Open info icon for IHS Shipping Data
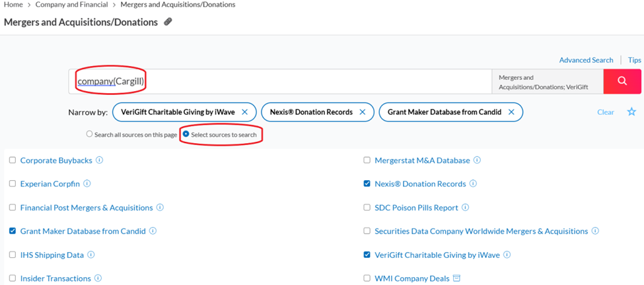 tap(90, 255)
